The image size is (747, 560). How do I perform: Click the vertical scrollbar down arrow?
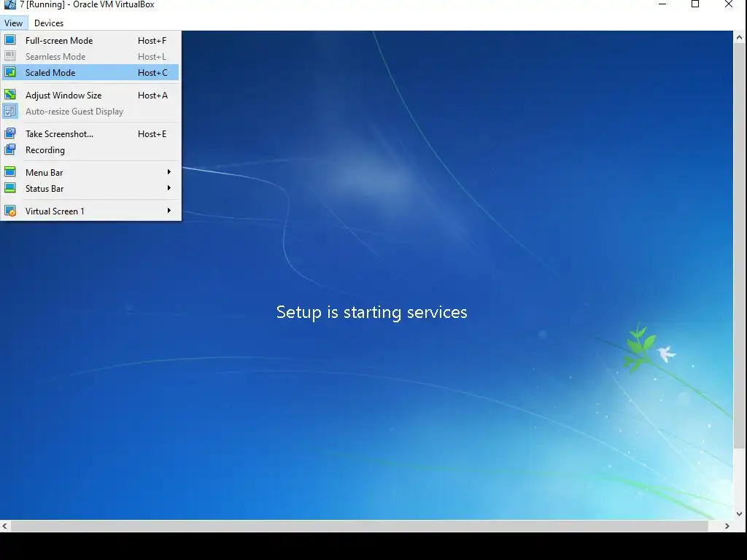[x=740, y=514]
